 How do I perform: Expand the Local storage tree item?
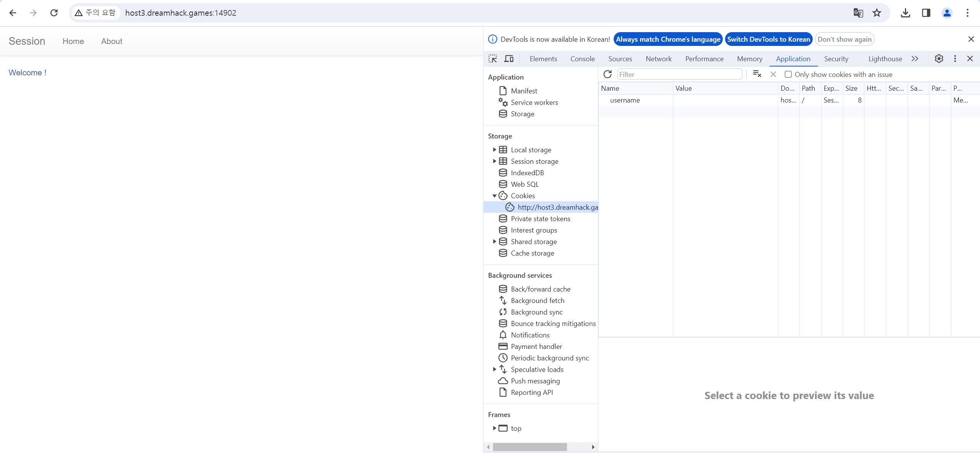pyautogui.click(x=494, y=150)
